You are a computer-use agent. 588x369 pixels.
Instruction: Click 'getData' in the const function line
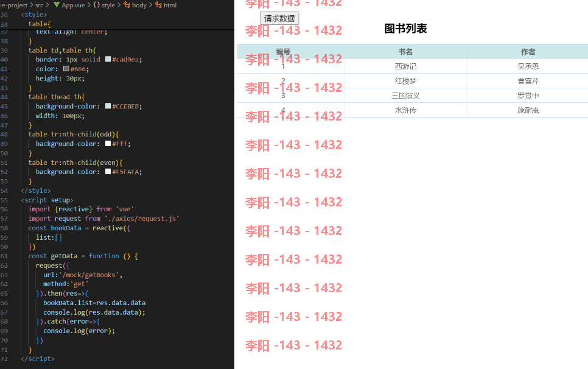[64, 256]
